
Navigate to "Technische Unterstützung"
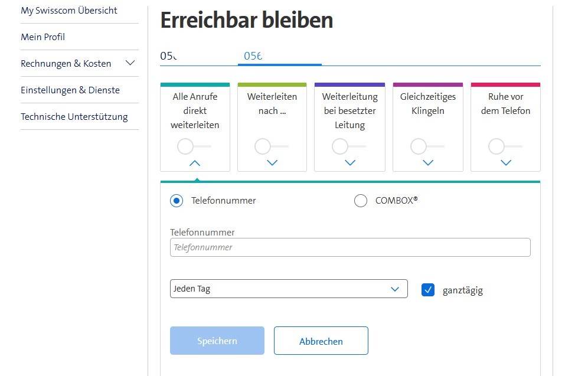pos(74,116)
